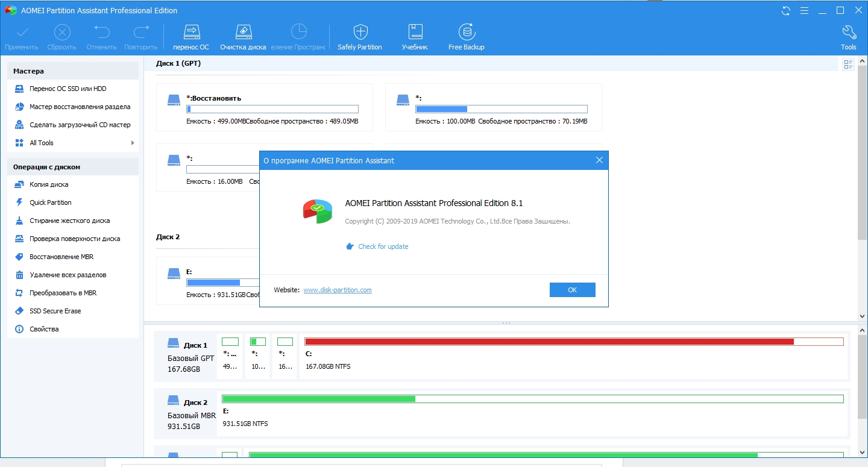Screen dimensions: 868x467
Task: Click the Диск 1 (GPT) heading
Action: [178, 63]
